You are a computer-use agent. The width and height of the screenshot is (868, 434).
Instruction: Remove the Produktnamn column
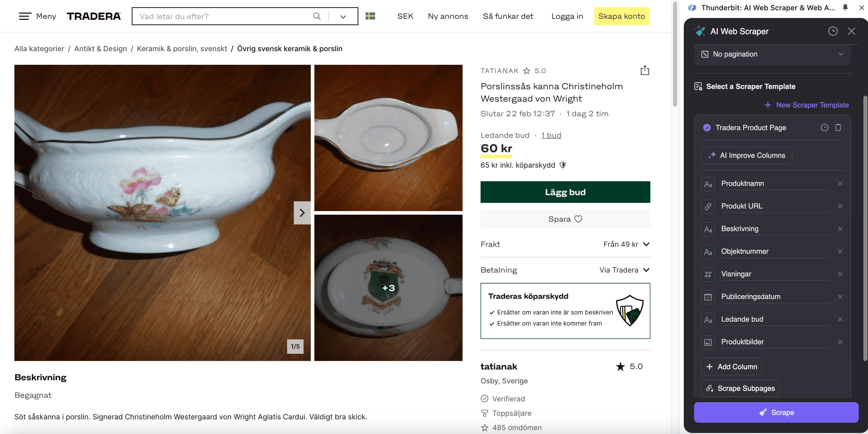[x=840, y=184]
